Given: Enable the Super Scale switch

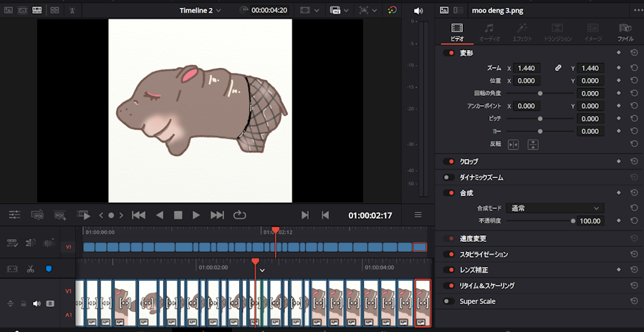Looking at the screenshot, I should click(449, 301).
